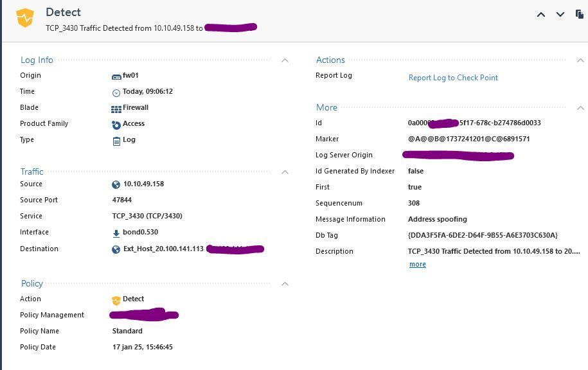Click the Log type document icon
Screen dimensions: 588x370
(116, 141)
